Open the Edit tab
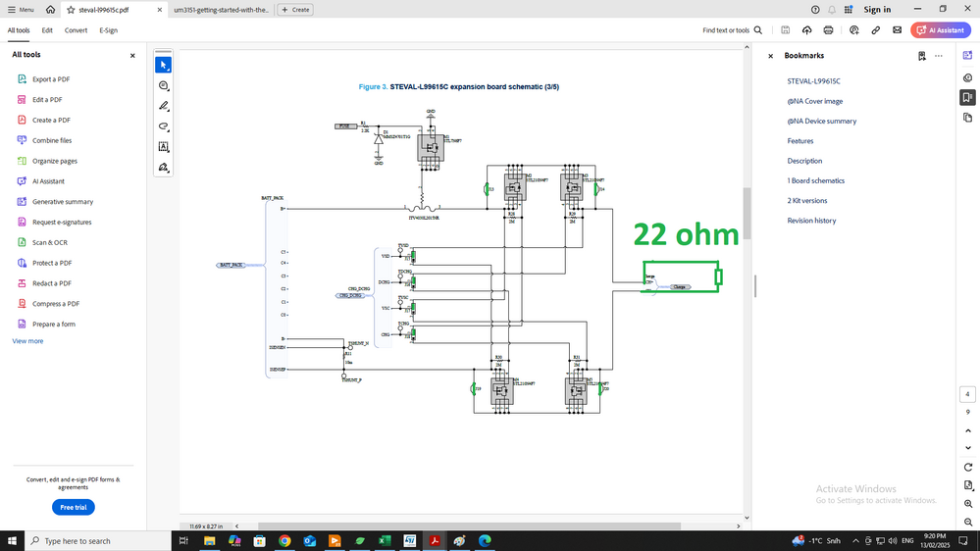 coord(47,30)
